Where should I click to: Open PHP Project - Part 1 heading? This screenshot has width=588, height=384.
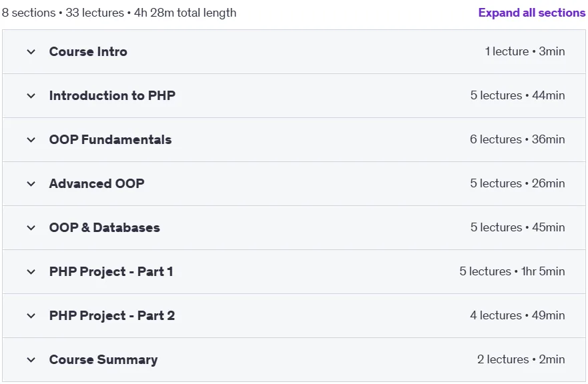(111, 271)
